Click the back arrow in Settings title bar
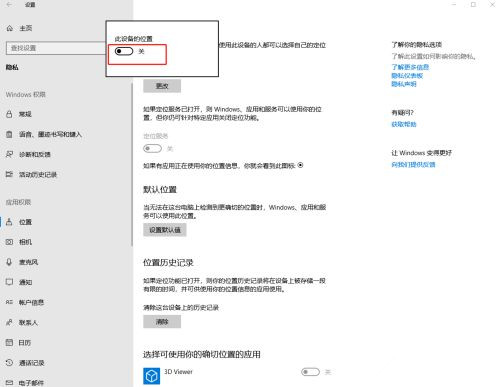 9,5
